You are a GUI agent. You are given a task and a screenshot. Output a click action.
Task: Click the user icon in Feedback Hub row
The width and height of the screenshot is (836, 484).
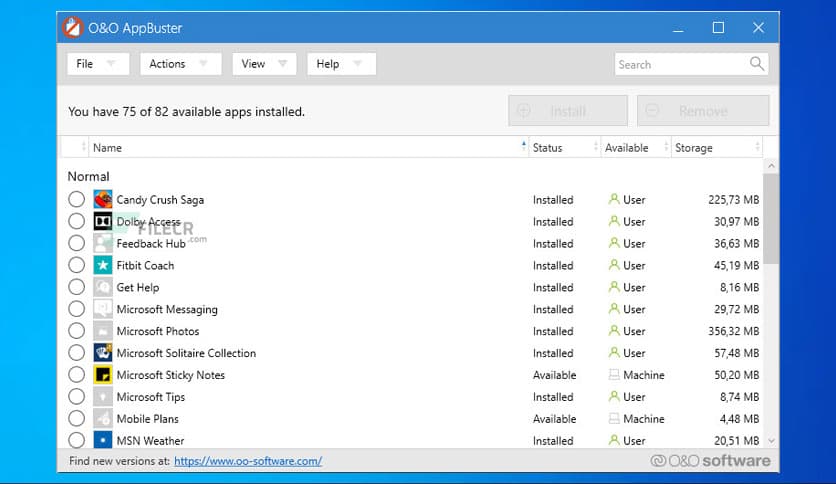tap(614, 243)
